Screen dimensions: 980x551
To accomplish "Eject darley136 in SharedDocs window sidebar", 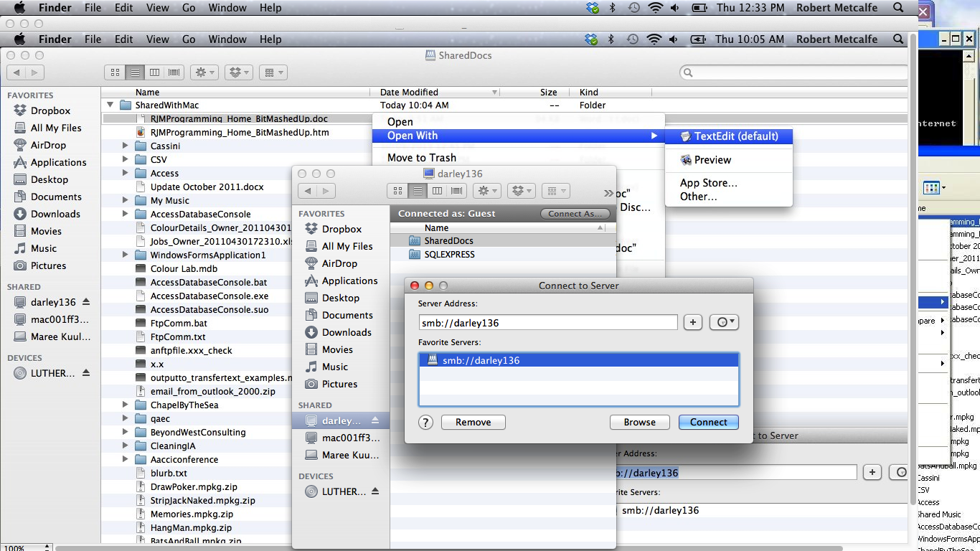I will pos(86,302).
